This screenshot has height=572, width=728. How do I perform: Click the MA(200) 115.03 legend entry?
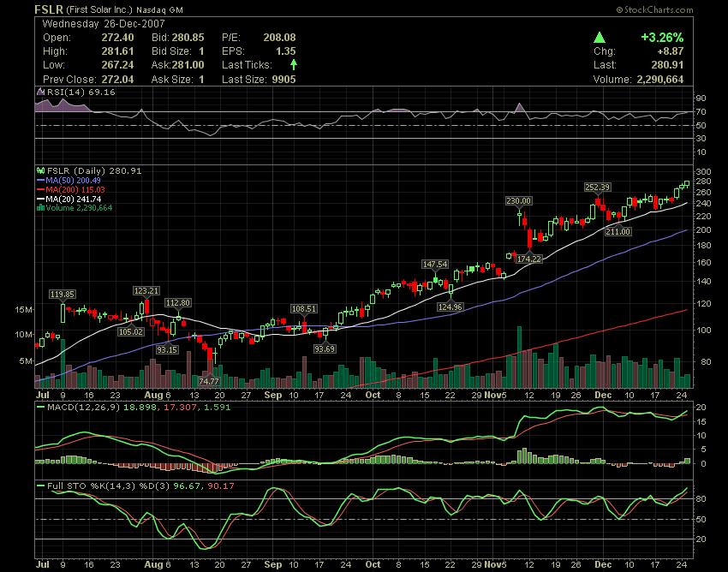pos(75,189)
